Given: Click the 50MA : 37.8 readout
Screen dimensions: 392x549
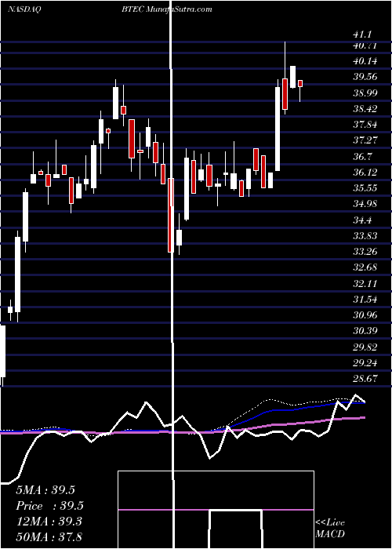Looking at the screenshot, I should pos(49,536).
